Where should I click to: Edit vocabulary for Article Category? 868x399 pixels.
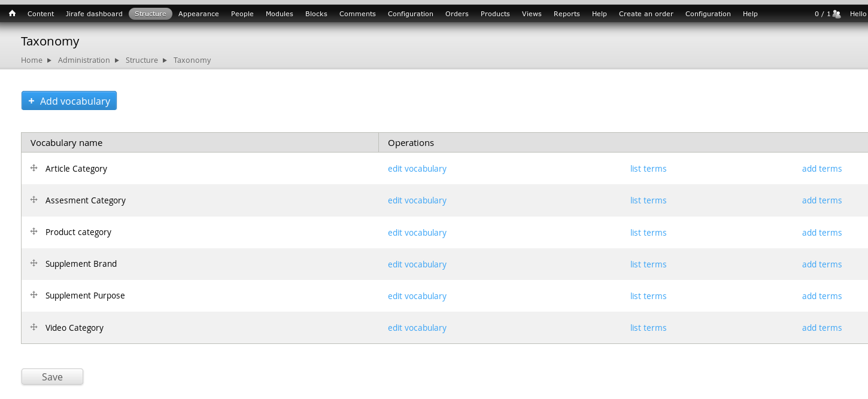tap(417, 169)
